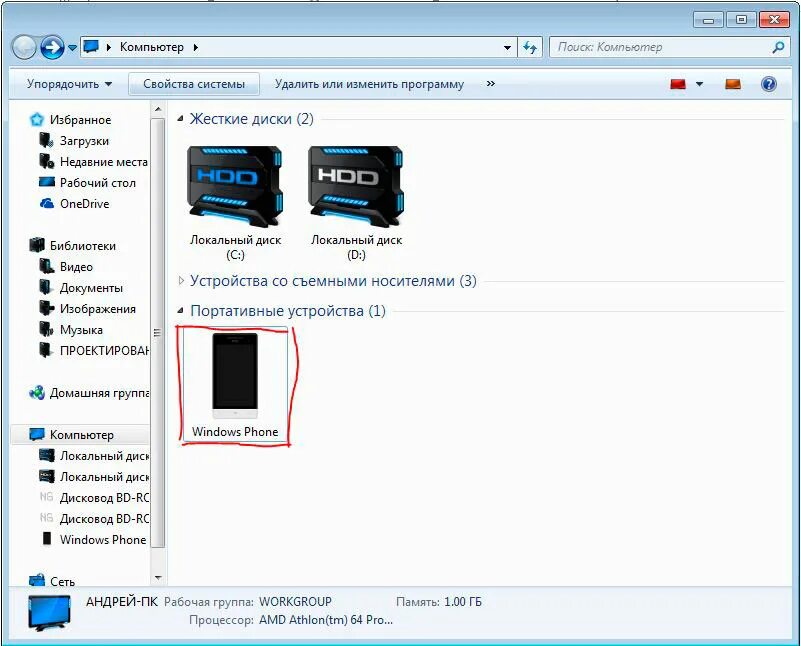Collapse the Жесткие диски group
The height and width of the screenshot is (646, 801).
(180, 118)
